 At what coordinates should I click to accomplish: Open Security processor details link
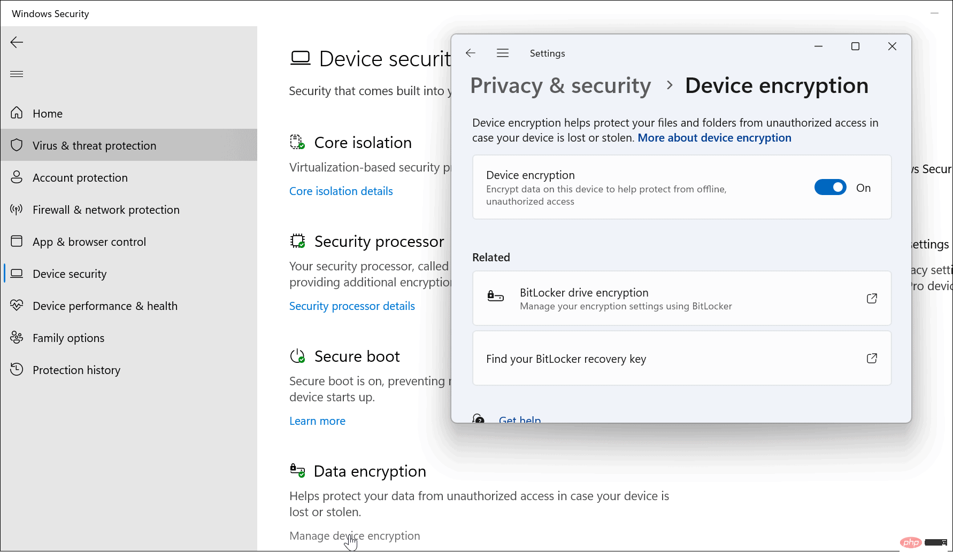pyautogui.click(x=352, y=306)
